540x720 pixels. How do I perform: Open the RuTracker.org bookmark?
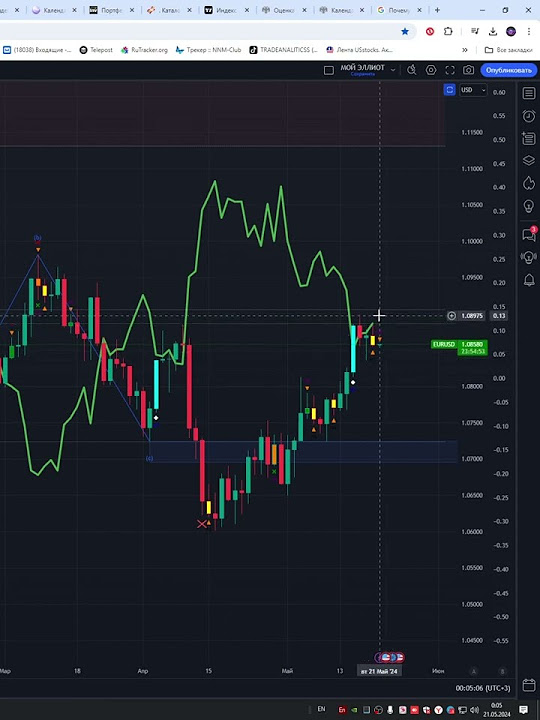click(144, 50)
